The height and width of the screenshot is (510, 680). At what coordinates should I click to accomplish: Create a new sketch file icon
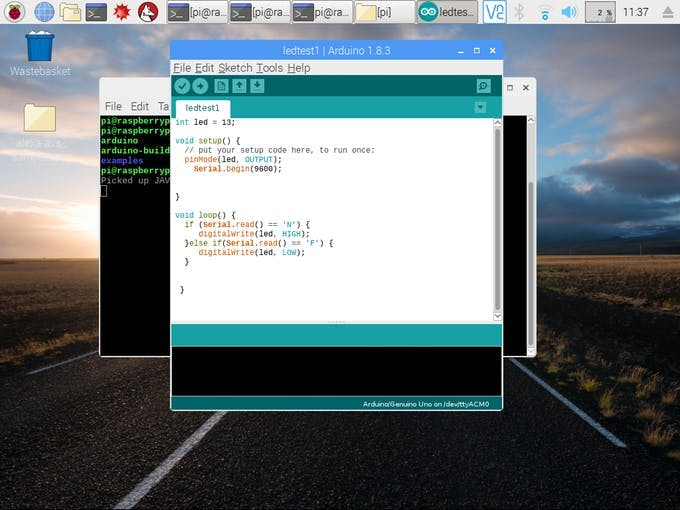pyautogui.click(x=221, y=86)
